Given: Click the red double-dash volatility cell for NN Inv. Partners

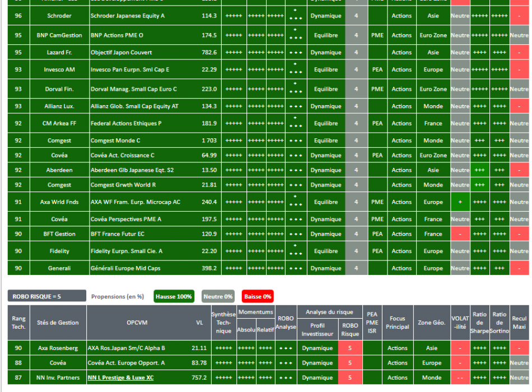Looking at the screenshot, I should pos(460,377).
